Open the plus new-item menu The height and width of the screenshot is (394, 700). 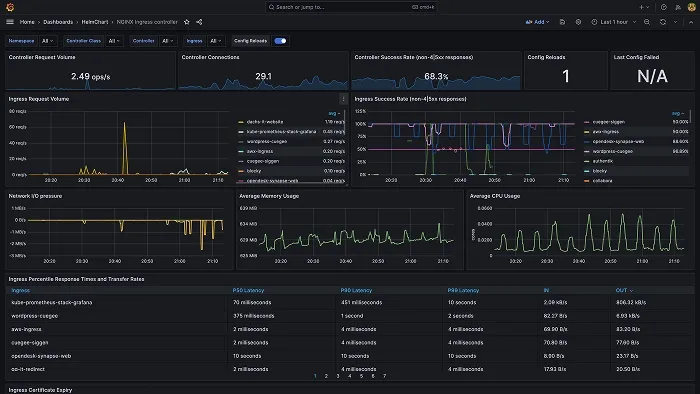644,7
